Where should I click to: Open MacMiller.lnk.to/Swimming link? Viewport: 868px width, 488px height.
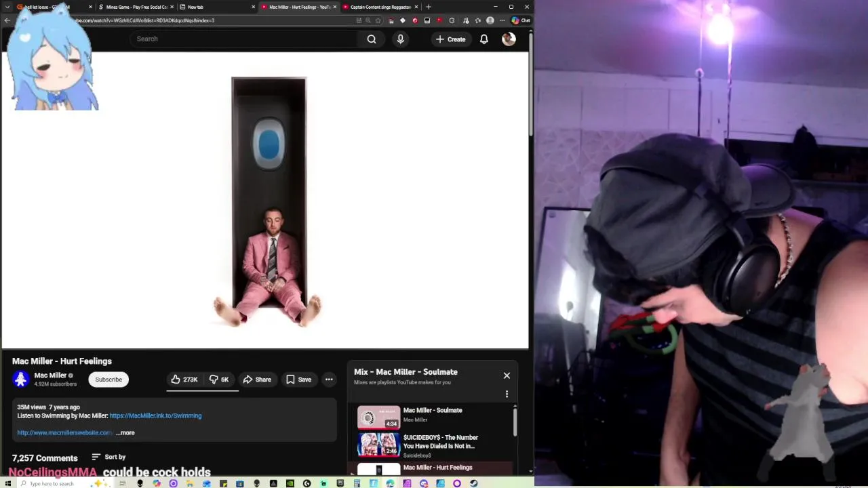[155, 415]
